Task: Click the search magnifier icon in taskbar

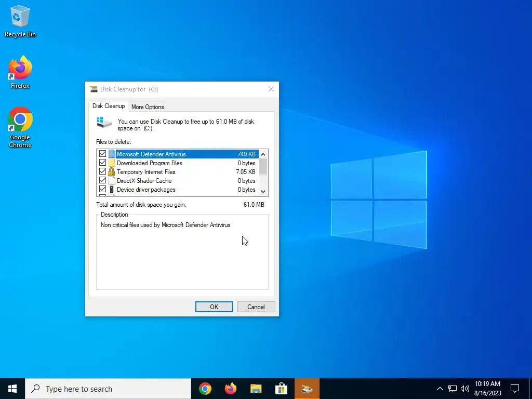Action: tap(35, 389)
